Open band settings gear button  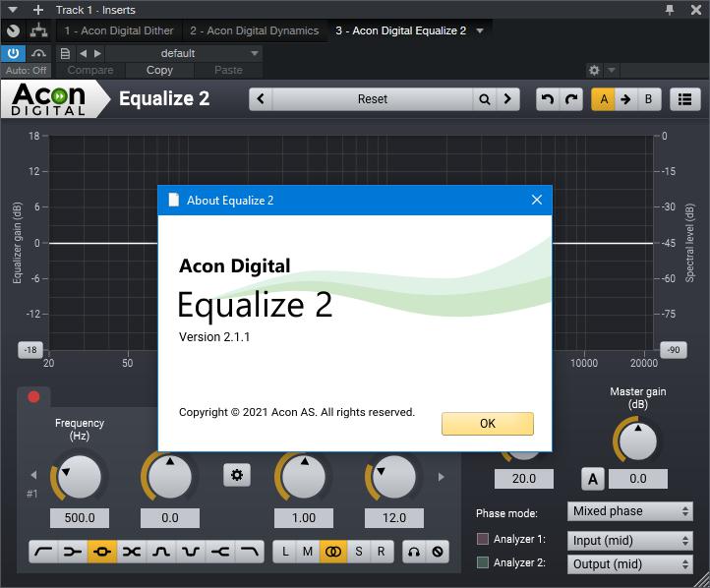coord(237,475)
